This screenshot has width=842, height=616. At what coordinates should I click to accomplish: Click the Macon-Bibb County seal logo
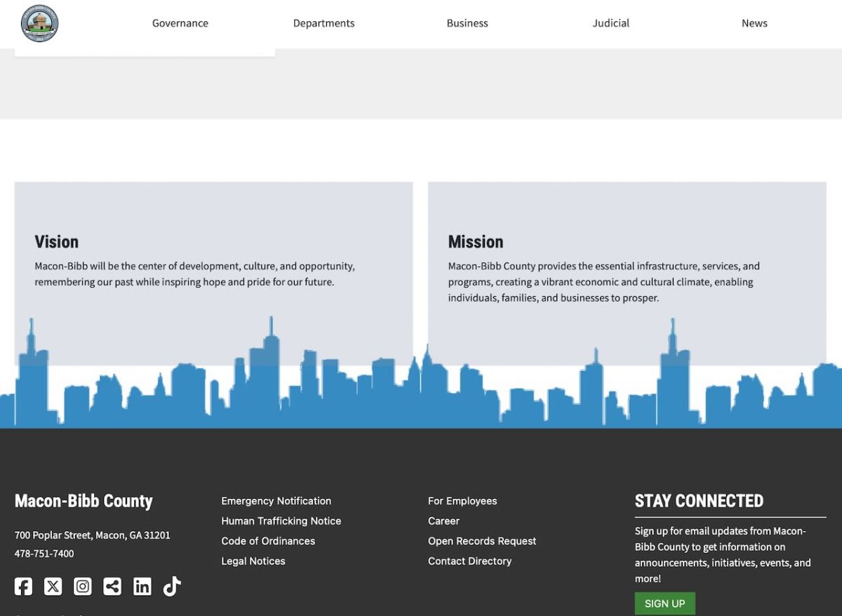(39, 23)
